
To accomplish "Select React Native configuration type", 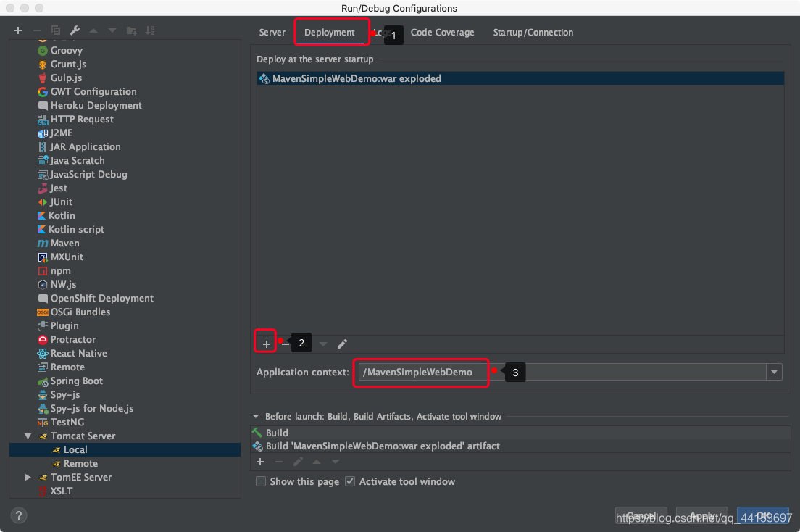I will (78, 353).
